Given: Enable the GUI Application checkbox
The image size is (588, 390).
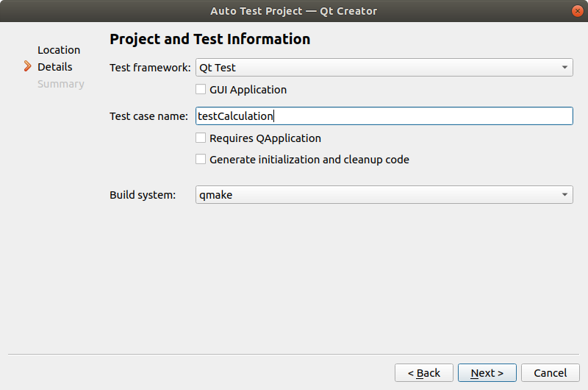Looking at the screenshot, I should point(201,90).
